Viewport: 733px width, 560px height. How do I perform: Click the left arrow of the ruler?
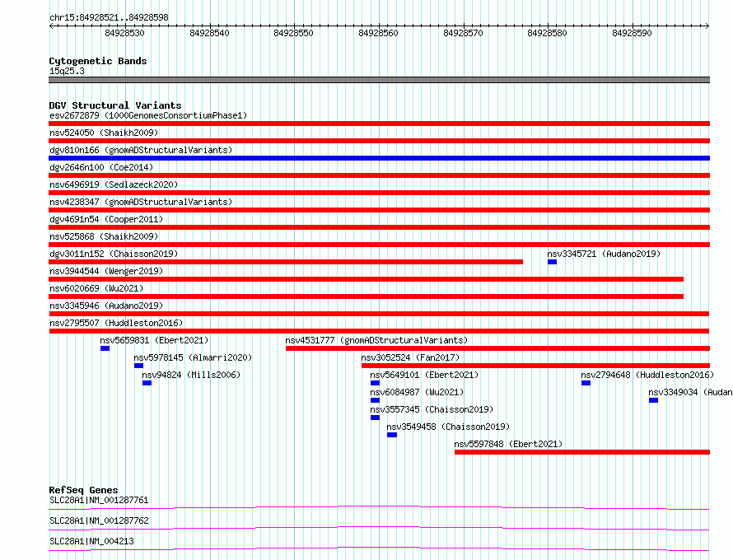point(51,26)
